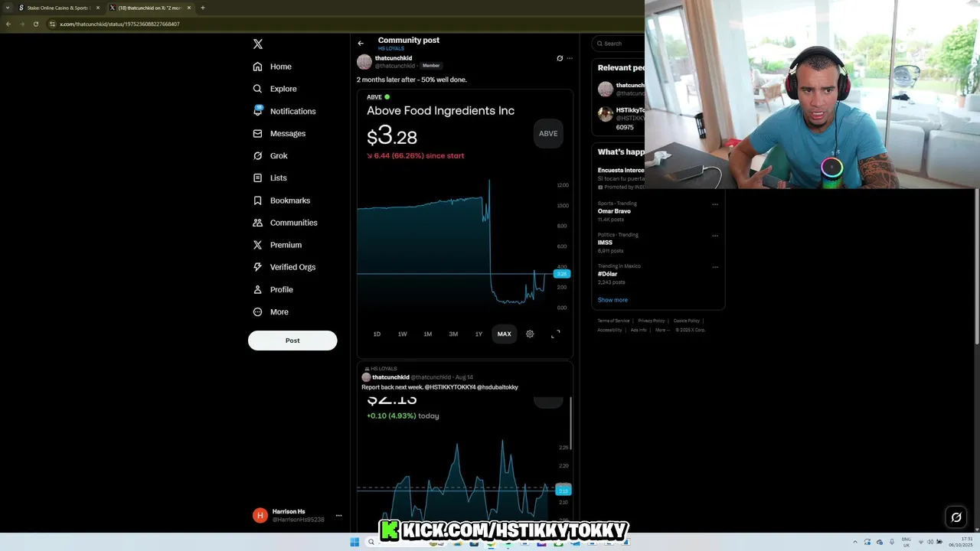Screen dimensions: 980x551
Task: Click the X search field
Action: [x=620, y=44]
